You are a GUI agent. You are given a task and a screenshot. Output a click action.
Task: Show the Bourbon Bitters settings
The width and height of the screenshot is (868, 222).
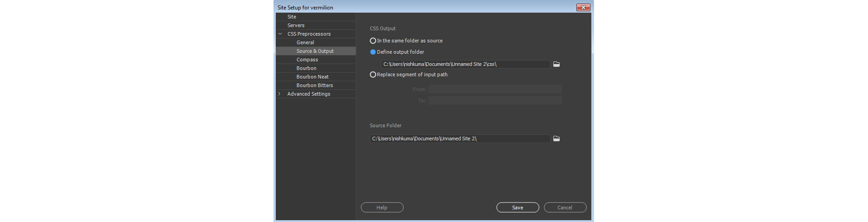click(x=315, y=85)
